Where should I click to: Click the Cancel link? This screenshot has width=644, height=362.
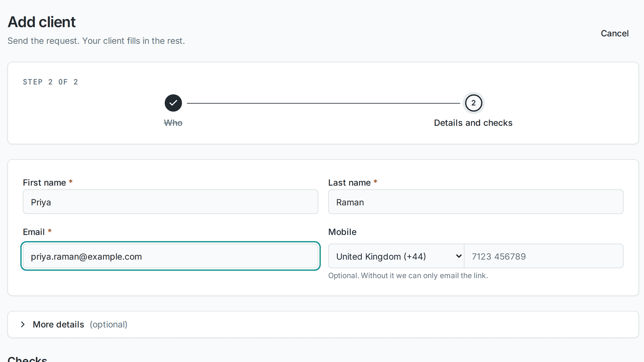click(x=614, y=33)
